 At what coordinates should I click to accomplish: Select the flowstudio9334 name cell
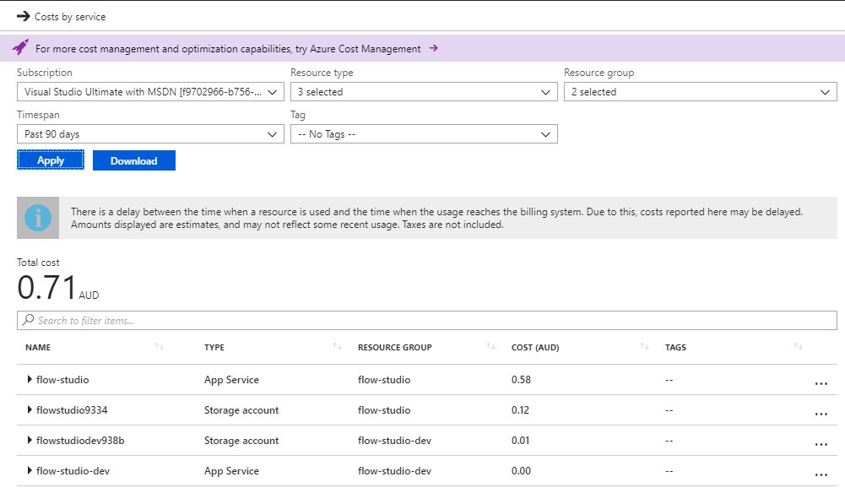click(72, 409)
